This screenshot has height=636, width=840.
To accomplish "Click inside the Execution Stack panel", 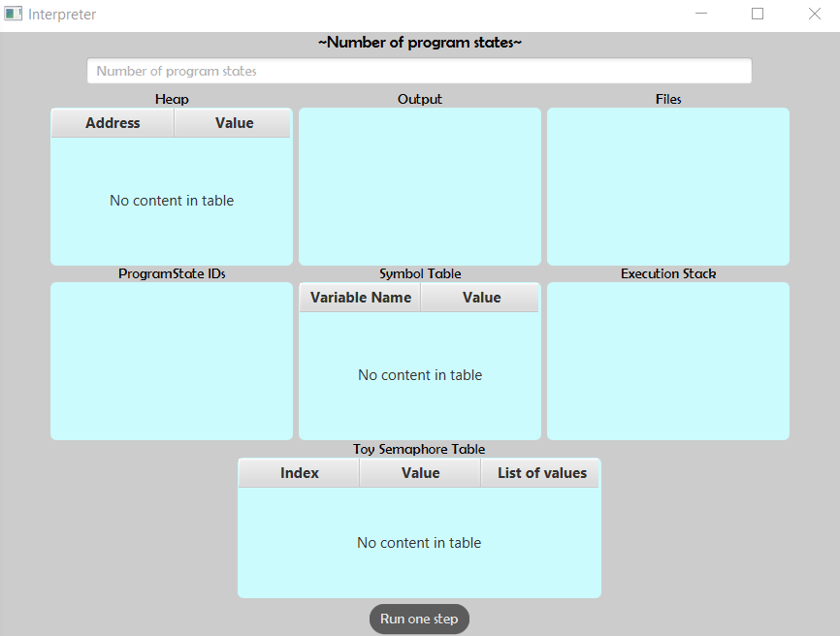I will (667, 361).
